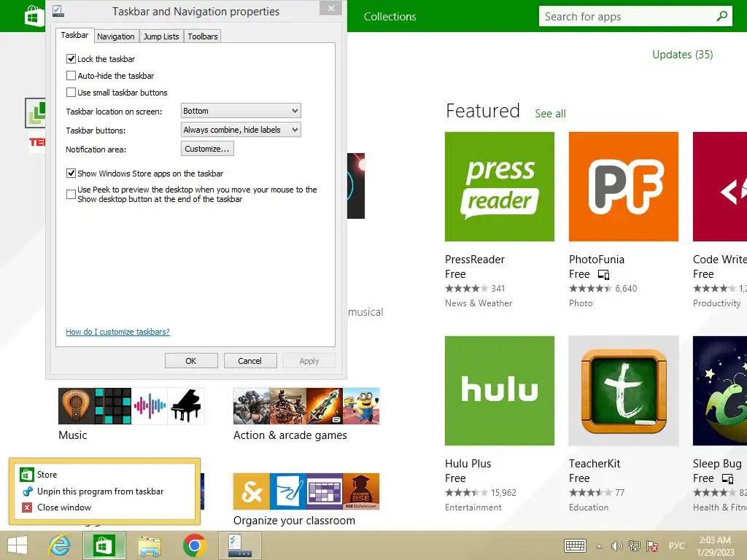Open Organize your classroom collection label
747x560 pixels.
pyautogui.click(x=294, y=521)
